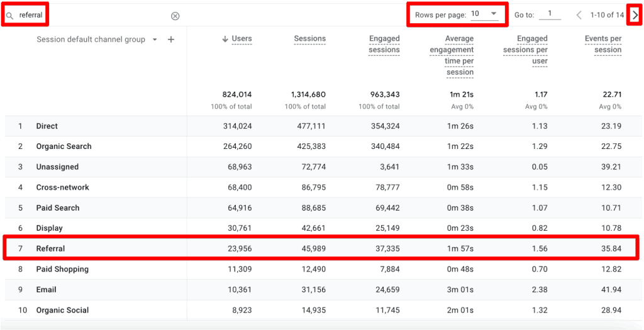
Task: Open the Rows per page dropdown
Action: pyautogui.click(x=485, y=14)
